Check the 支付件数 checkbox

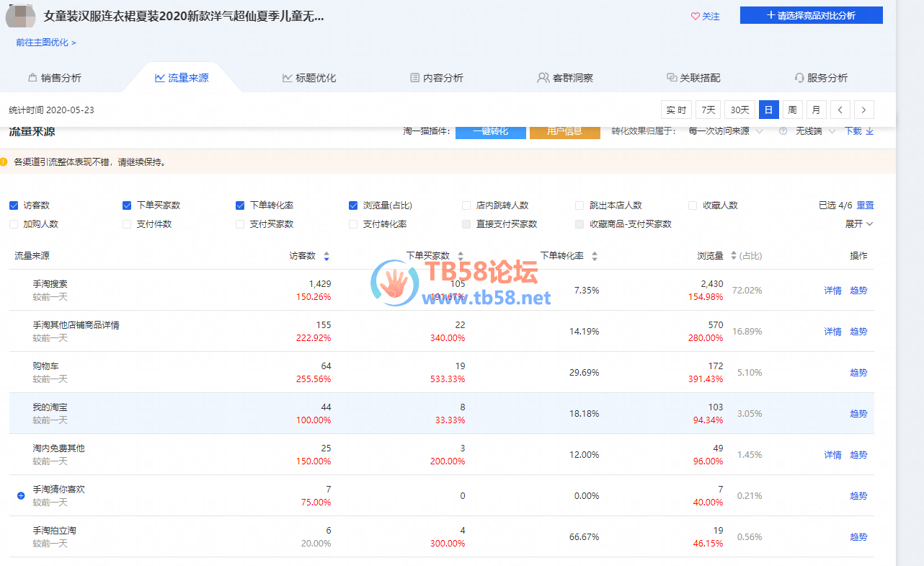(x=127, y=224)
